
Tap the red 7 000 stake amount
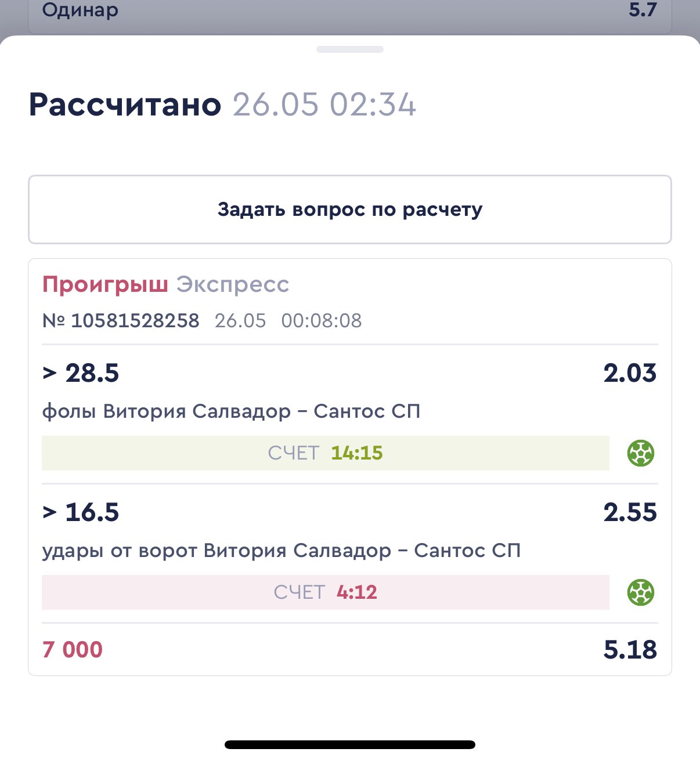click(x=73, y=649)
